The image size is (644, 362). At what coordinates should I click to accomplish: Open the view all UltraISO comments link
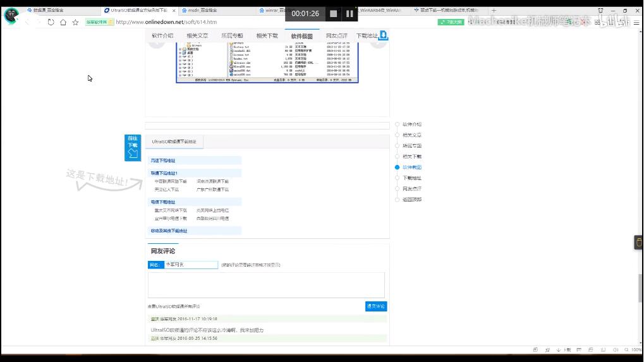[174, 306]
